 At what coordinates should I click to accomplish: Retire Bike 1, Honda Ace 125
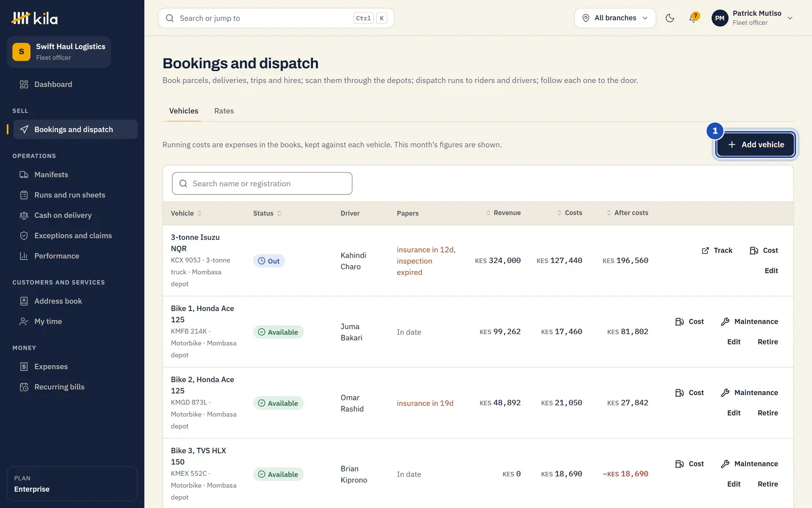768,342
